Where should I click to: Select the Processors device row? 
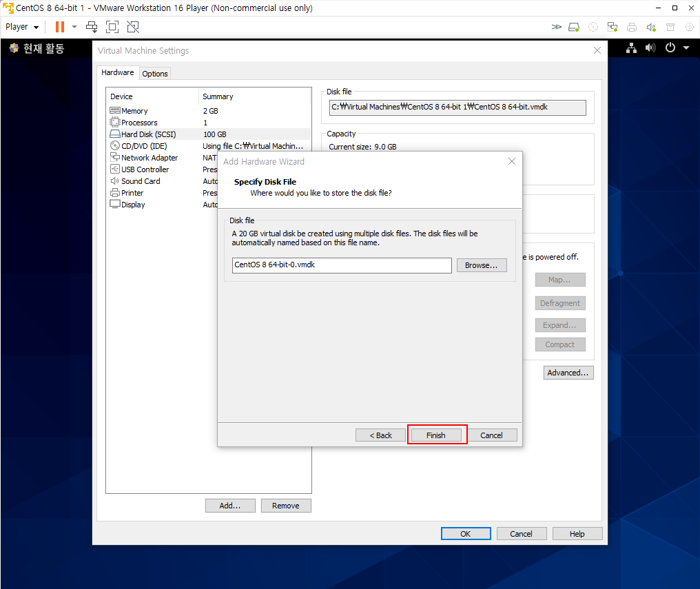point(210,122)
